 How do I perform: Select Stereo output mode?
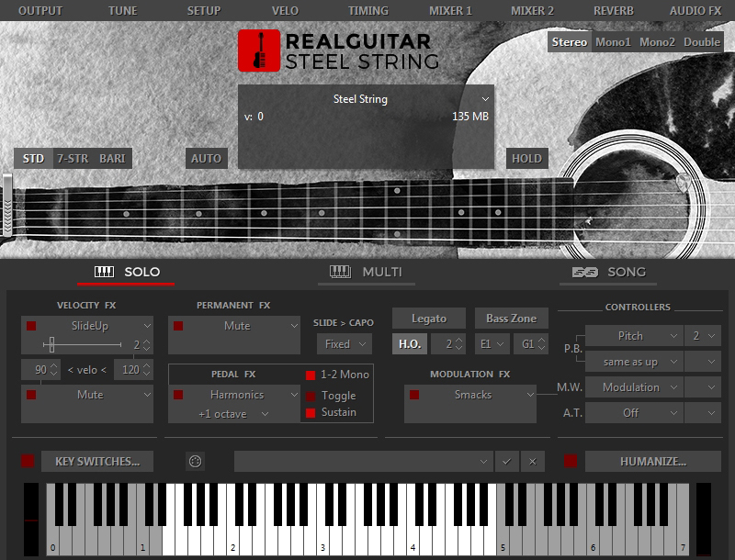569,42
